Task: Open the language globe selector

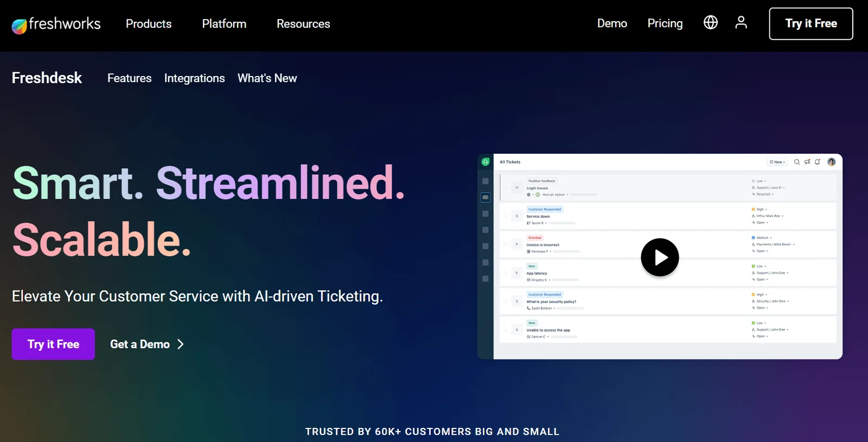Action: [711, 22]
